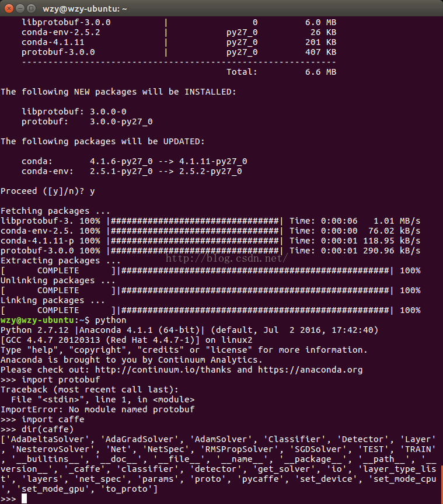
Task: Click the conda-env: 2.5.1-py27_0 update line
Action: click(132, 171)
